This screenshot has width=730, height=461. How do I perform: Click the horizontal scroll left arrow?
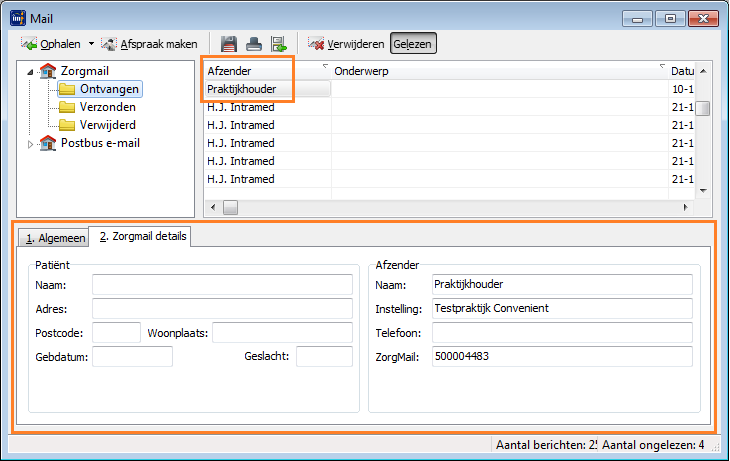tap(213, 208)
